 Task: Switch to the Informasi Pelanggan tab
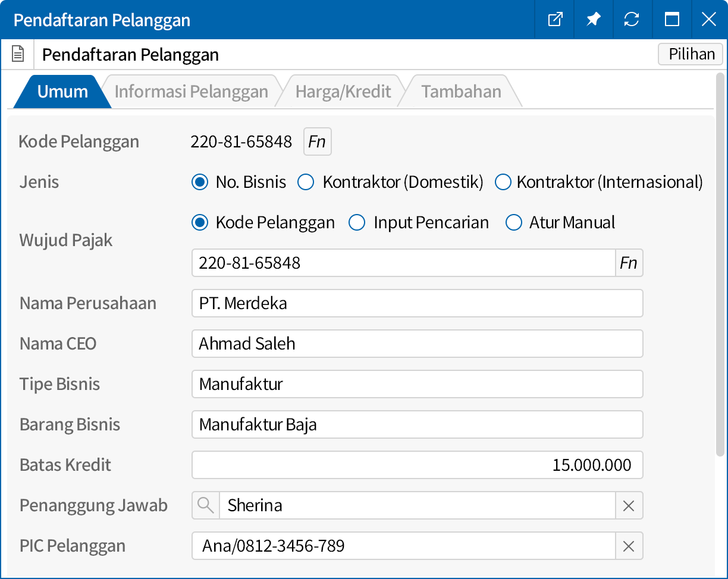tap(191, 92)
